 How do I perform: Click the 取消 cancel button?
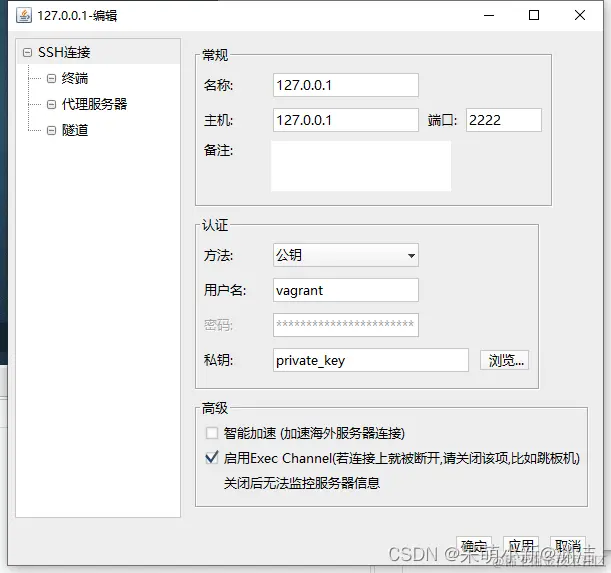pyautogui.click(x=568, y=546)
